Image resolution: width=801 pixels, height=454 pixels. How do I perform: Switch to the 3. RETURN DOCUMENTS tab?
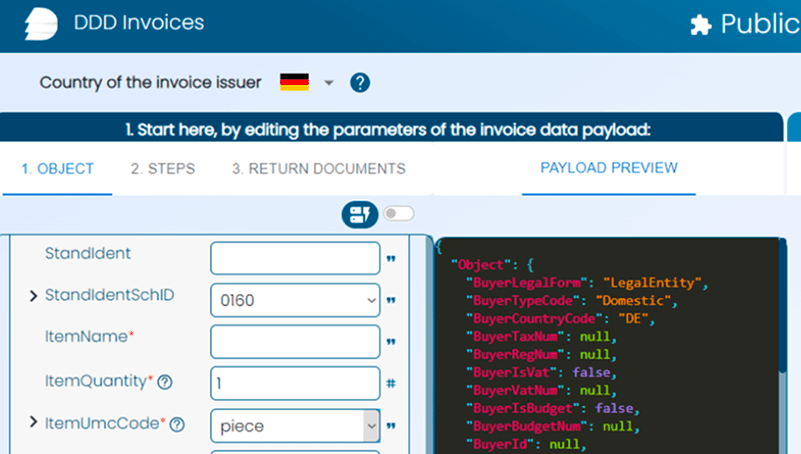click(x=318, y=169)
